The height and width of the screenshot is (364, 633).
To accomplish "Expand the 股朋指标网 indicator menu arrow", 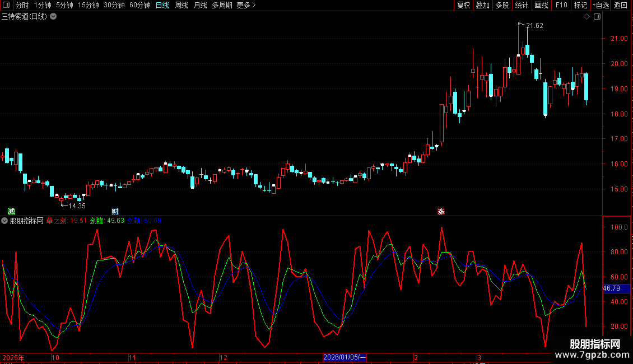I will [x=4, y=221].
